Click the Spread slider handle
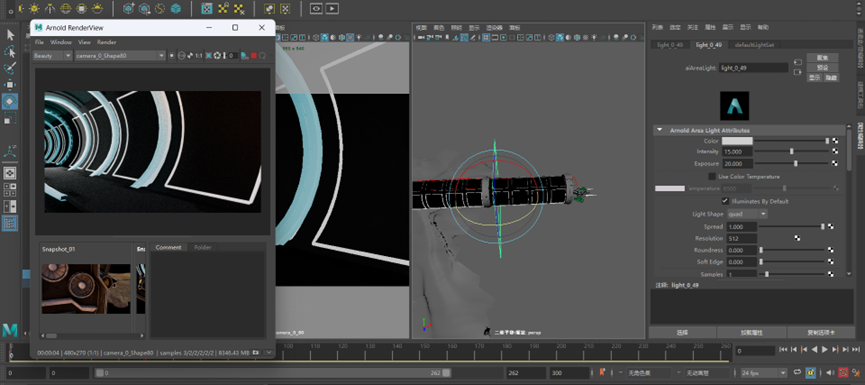The width and height of the screenshot is (865, 385). tap(823, 227)
